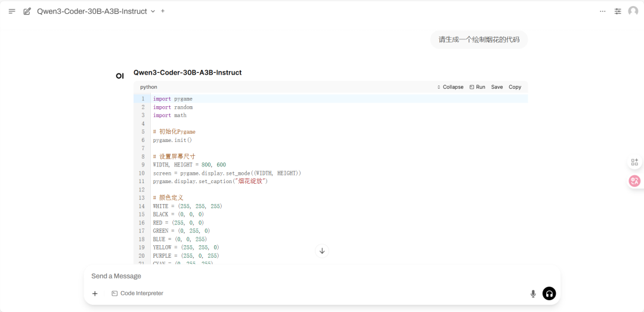This screenshot has width=644, height=312.
Task: Click the PURPLE color definition line
Action: (x=186, y=255)
